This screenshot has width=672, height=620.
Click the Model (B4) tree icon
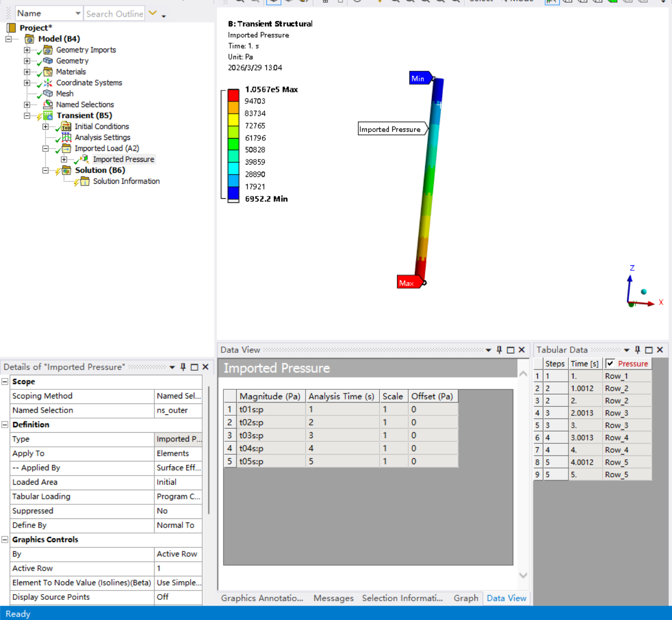click(x=29, y=39)
